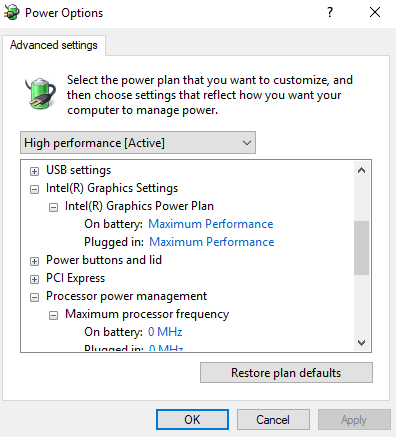Image resolution: width=396 pixels, height=437 pixels.
Task: Open the question mark help button
Action: pyautogui.click(x=330, y=13)
